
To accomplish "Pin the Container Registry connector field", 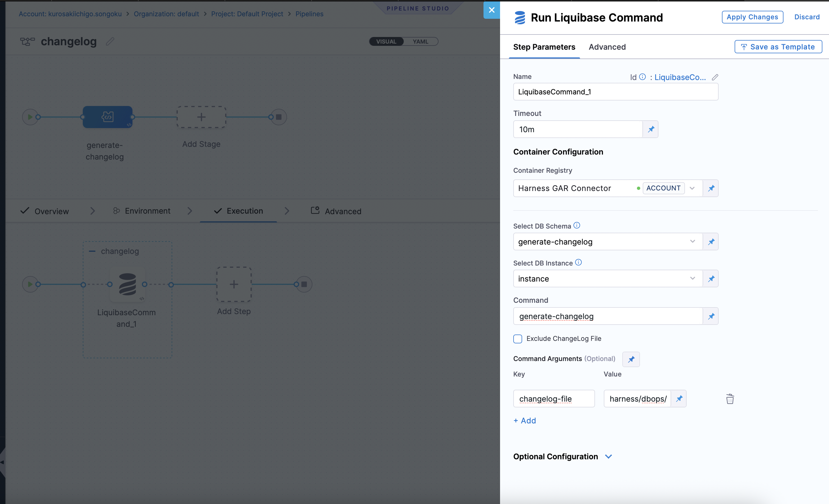I will [x=711, y=188].
